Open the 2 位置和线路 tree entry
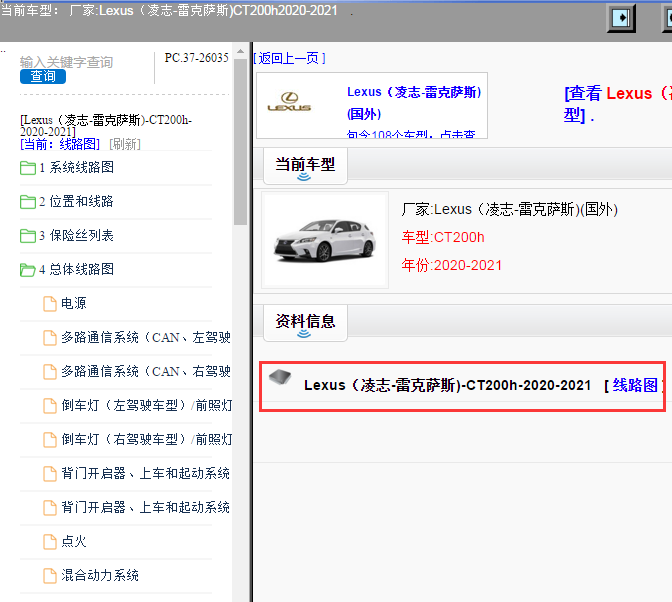 tap(76, 201)
